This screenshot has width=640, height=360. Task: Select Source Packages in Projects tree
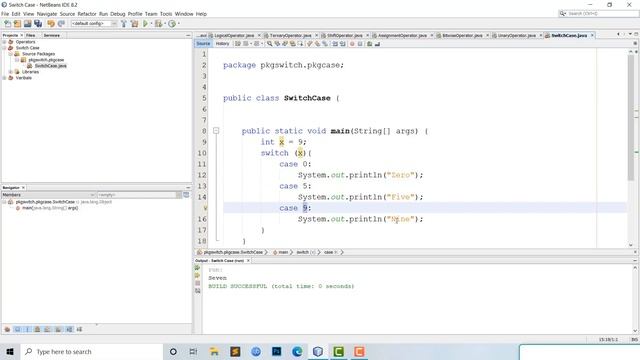(x=38, y=54)
